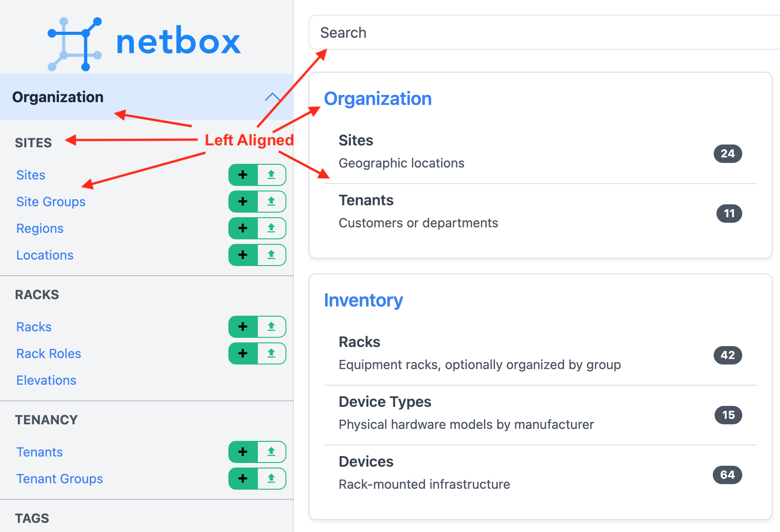Click the Racks count badge 42
Screen dimensions: 780x532
click(728, 355)
